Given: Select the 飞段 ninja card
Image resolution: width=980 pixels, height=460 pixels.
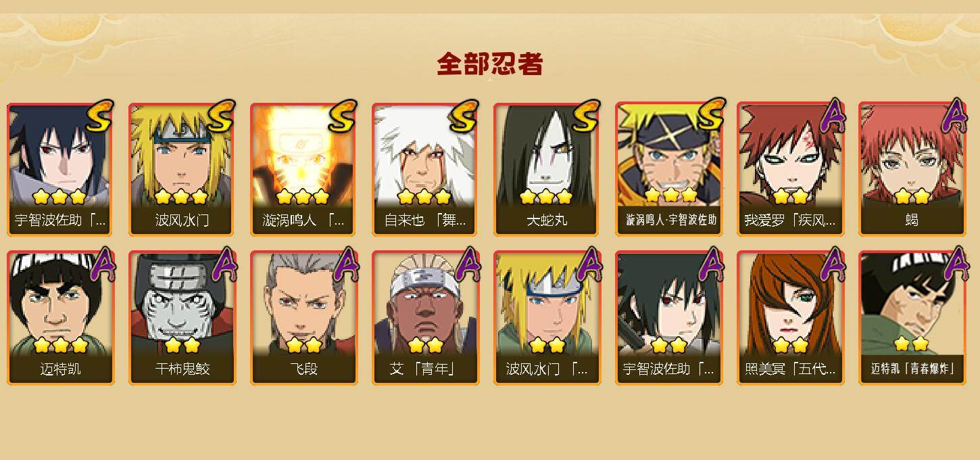Looking at the screenshot, I should [x=303, y=318].
